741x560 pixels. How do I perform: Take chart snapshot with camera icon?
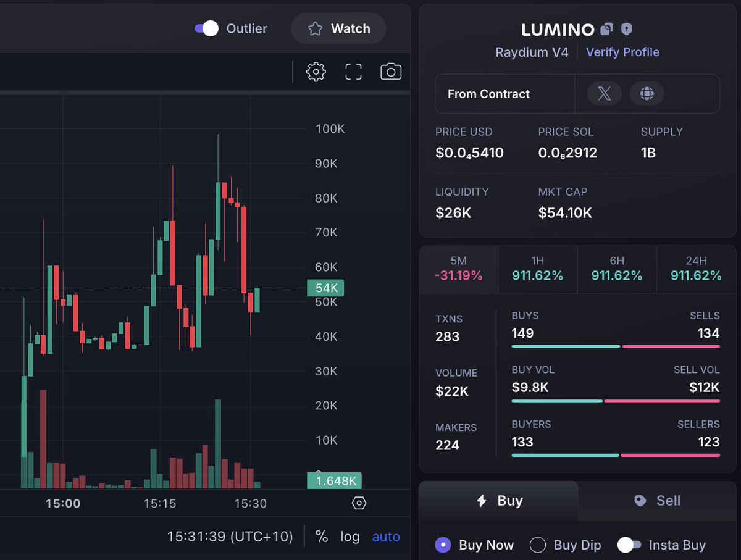point(391,72)
